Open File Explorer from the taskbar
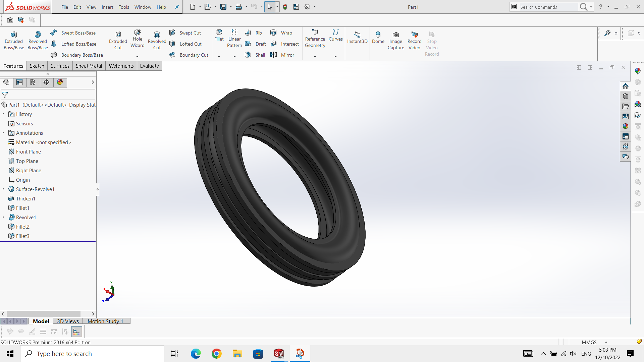This screenshot has height=362, width=644. click(x=237, y=354)
